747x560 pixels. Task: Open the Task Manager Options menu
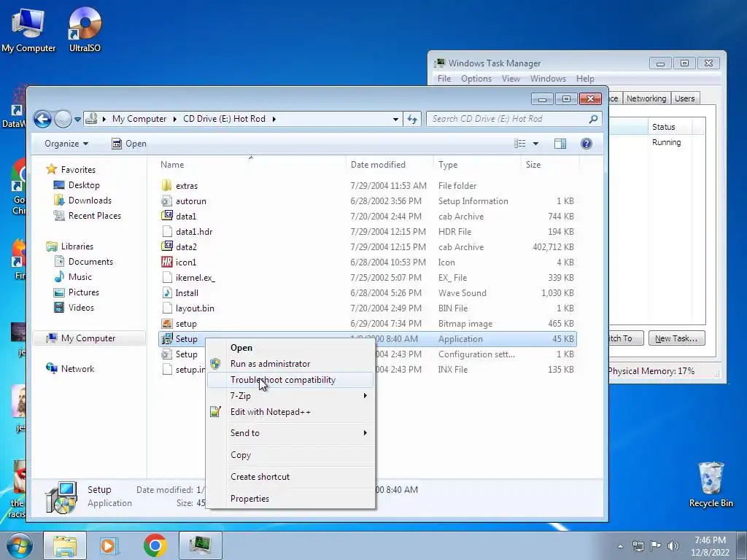click(476, 79)
